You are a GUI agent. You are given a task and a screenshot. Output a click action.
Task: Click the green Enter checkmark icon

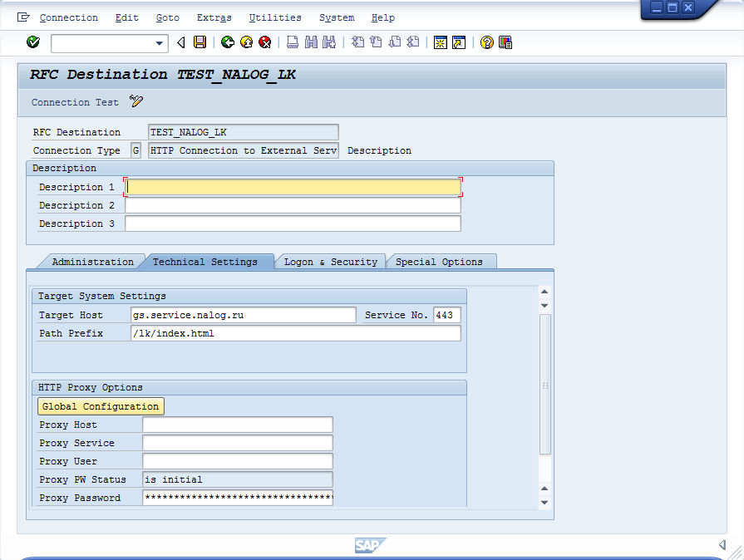click(x=33, y=42)
